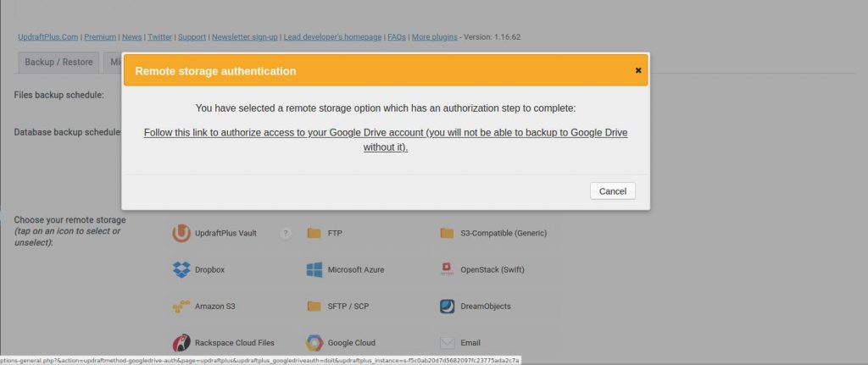Switch to the Backup / Restore tab
This screenshot has width=868, height=365.
pos(58,63)
